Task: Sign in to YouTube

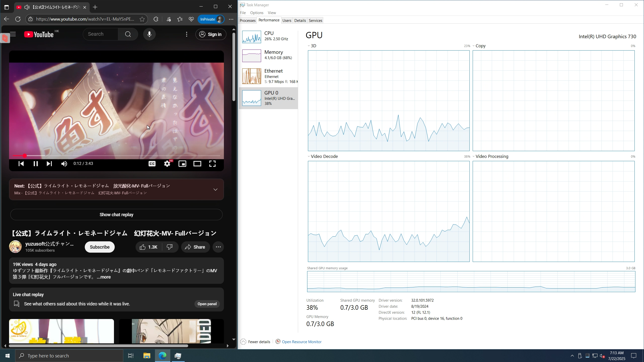Action: click(211, 34)
